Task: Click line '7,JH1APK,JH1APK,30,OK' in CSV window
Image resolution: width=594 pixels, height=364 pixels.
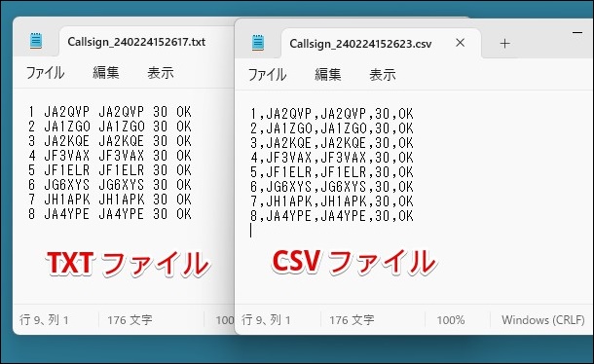Action: pos(332,201)
